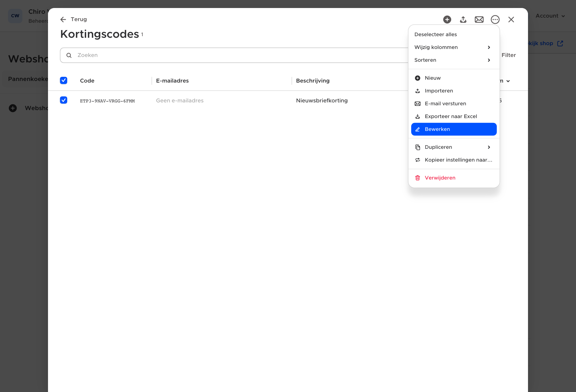
Task: Expand the Dupliceren submenu arrow
Action: click(x=489, y=147)
